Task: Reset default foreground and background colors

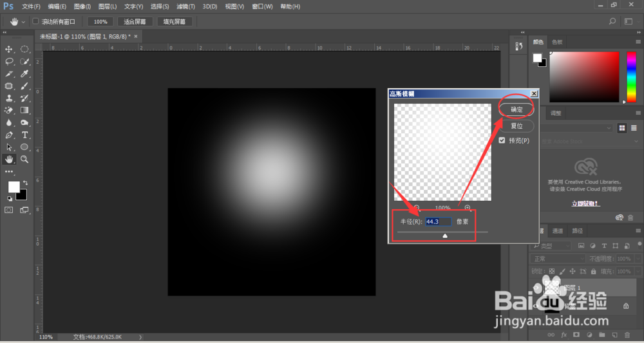Action: (x=10, y=199)
